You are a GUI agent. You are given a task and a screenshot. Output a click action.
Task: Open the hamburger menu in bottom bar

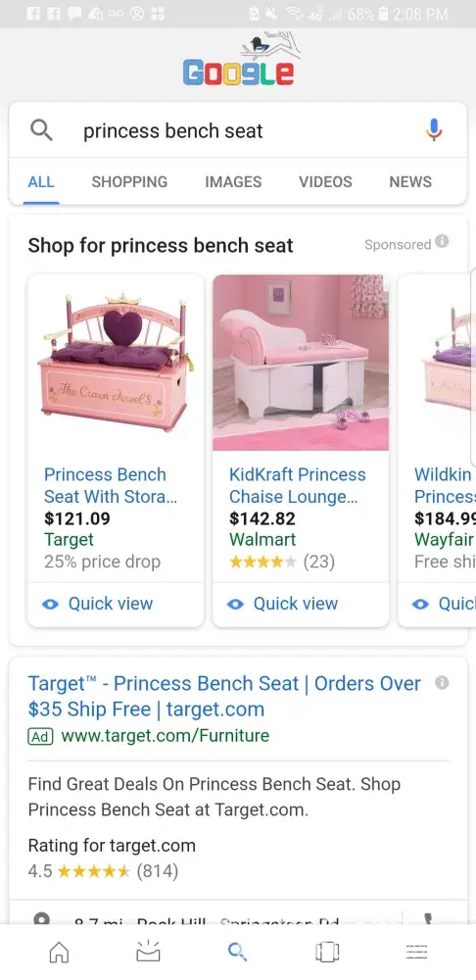point(416,952)
